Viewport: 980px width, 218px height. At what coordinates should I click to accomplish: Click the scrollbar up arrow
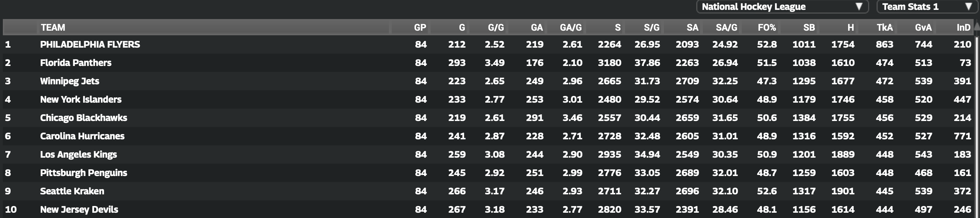(x=976, y=26)
